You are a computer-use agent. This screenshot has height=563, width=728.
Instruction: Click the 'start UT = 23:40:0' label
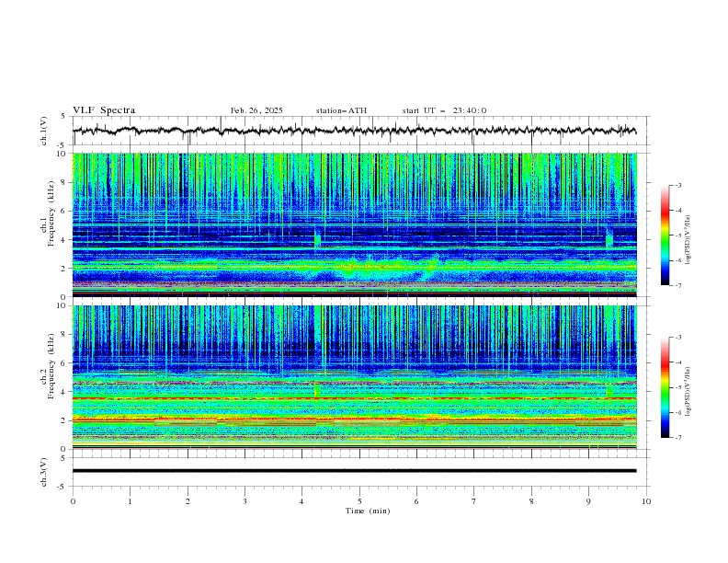click(x=444, y=110)
